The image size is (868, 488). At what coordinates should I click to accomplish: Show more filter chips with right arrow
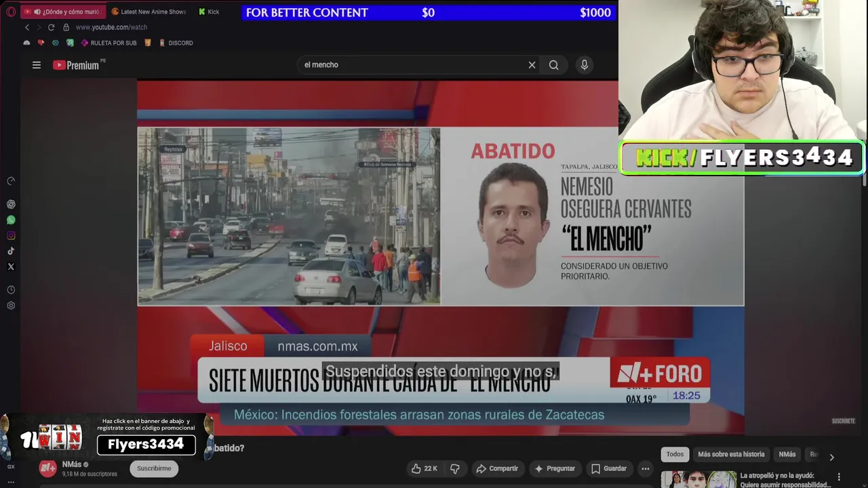831,457
